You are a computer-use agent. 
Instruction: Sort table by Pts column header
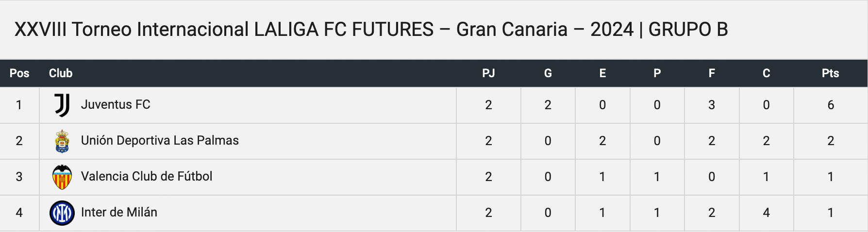(830, 73)
